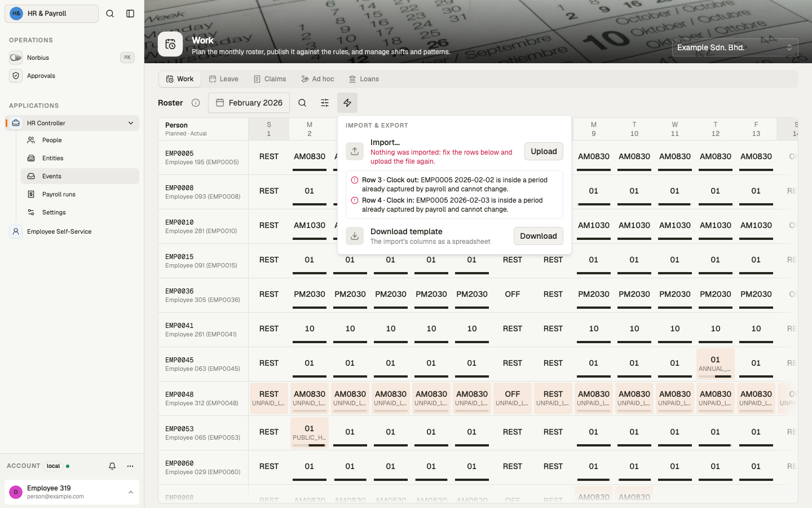Image resolution: width=812 pixels, height=508 pixels.
Task: Click the Row 3 error alert icon
Action: (355, 180)
